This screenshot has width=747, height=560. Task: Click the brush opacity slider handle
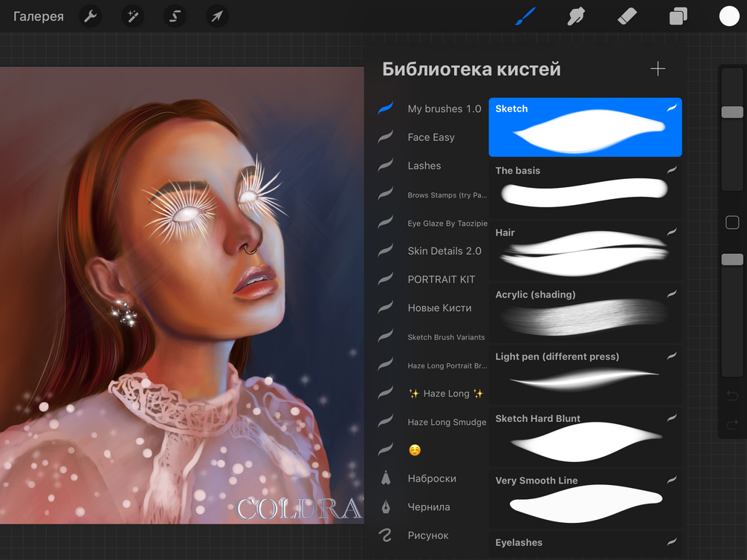(732, 259)
